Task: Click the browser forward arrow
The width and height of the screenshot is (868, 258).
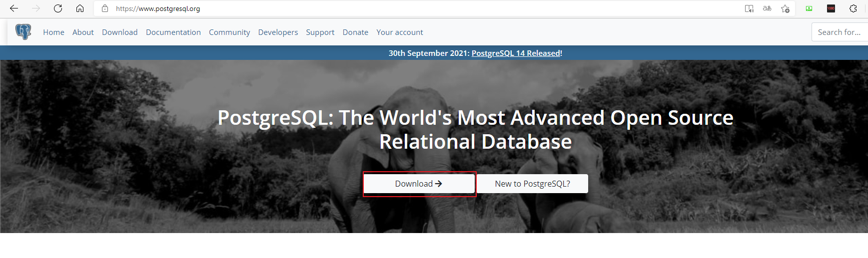Action: pos(36,8)
